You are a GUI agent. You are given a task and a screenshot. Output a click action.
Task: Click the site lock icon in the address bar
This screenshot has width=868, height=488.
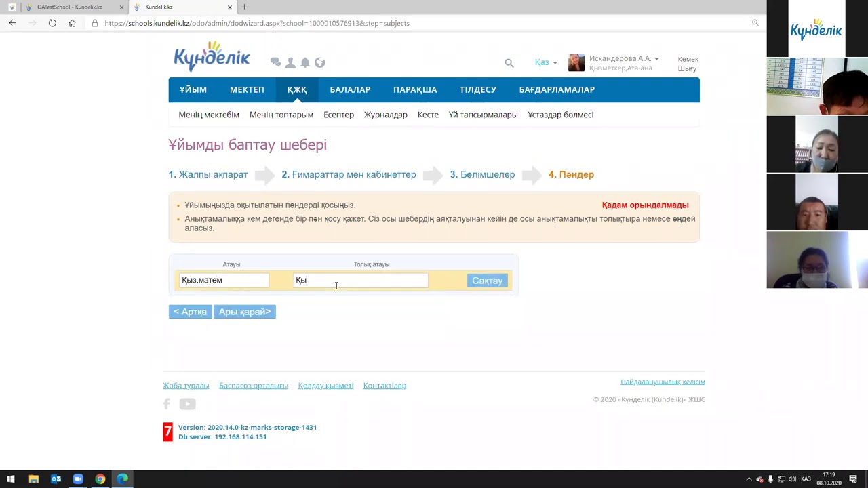point(95,23)
